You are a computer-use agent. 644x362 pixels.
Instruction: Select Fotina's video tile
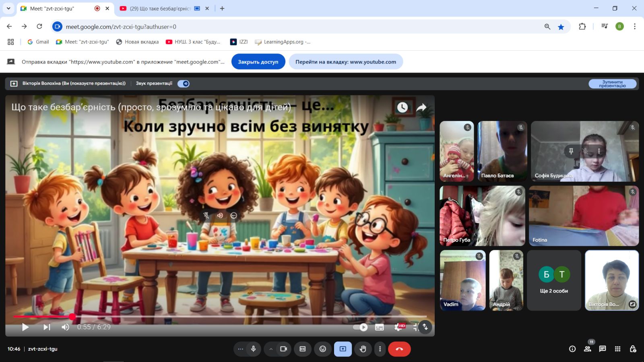(x=584, y=216)
